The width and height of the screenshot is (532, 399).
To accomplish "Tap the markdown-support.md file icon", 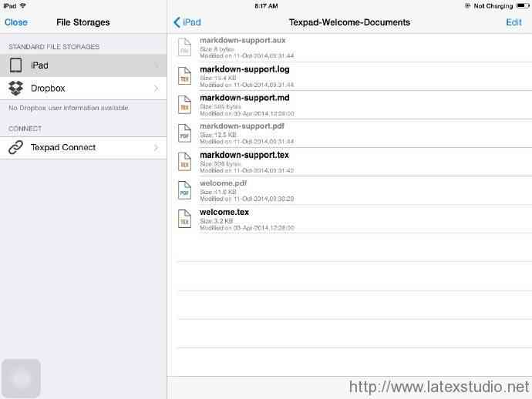I will (184, 104).
